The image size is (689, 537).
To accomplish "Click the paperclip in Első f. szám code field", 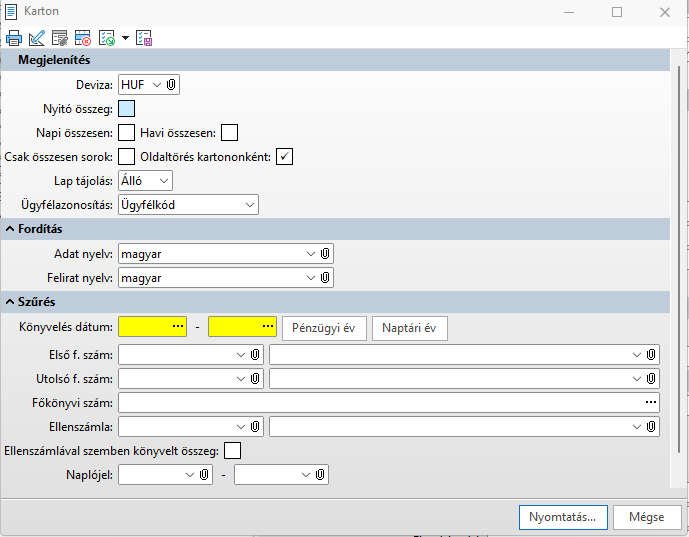I will click(255, 355).
